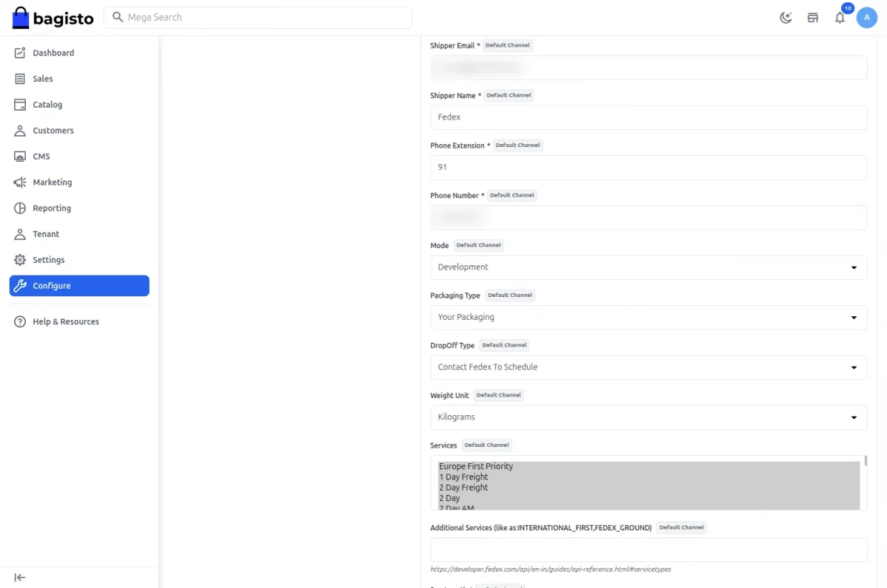
Task: Click the Shipper Name field with Fedex
Action: pos(648,117)
